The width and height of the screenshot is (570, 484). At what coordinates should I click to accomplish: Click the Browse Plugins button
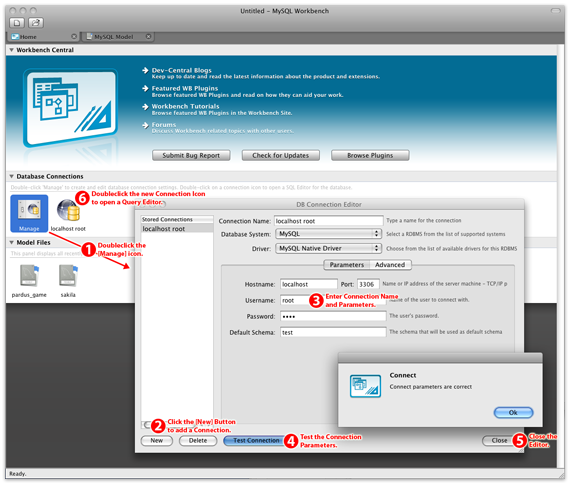[x=370, y=155]
